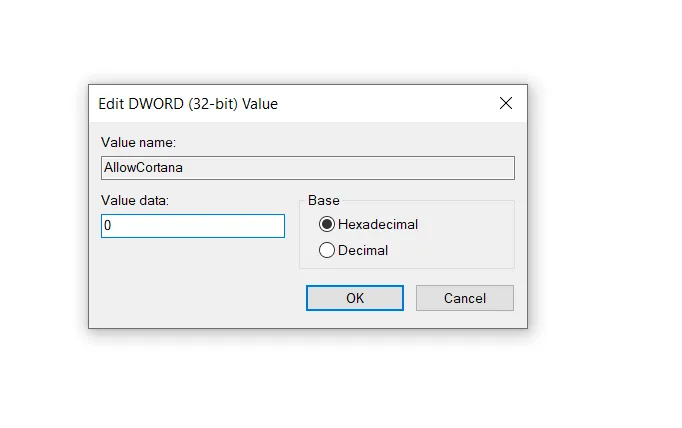Click the Value name field showing AllowCortana
682x428 pixels.
(308, 168)
